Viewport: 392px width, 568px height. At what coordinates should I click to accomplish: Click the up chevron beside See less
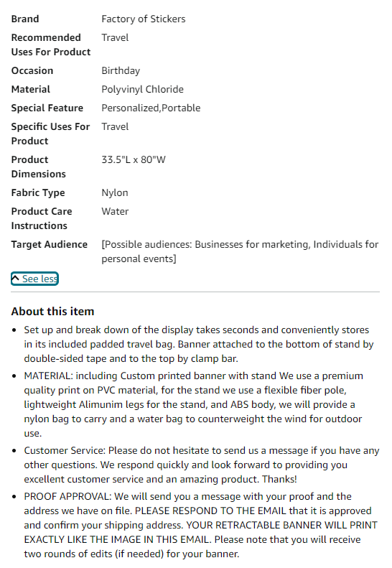(x=16, y=278)
